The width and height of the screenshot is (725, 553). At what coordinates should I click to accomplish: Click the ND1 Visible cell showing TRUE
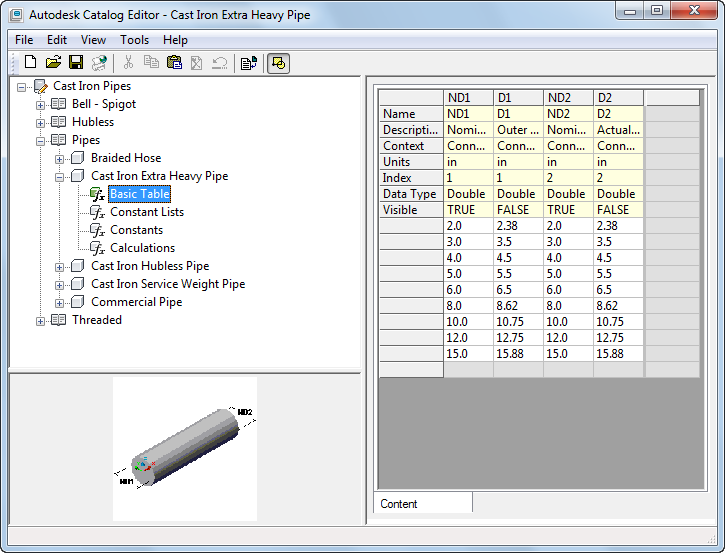coord(468,210)
